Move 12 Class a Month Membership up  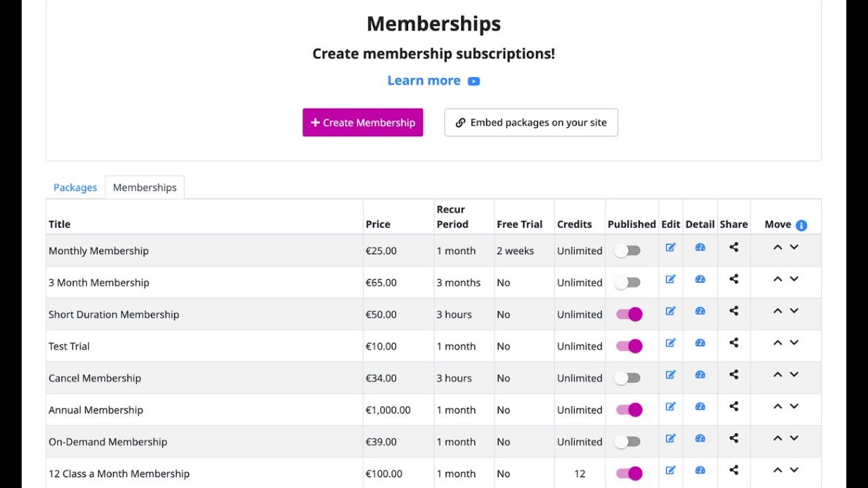point(778,470)
